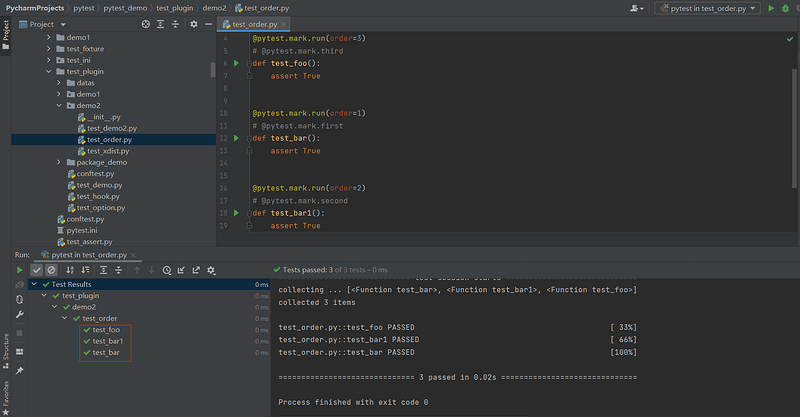This screenshot has width=800, height=417.
Task: Expand the test_fixture folder
Action: coord(48,49)
